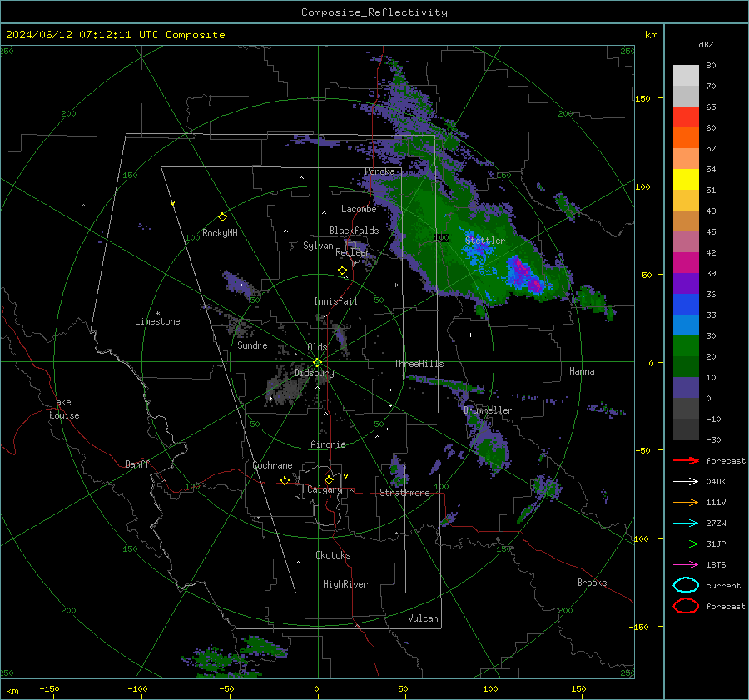749x700 pixels.
Task: Click the Lake Louise label
Action: [64, 409]
